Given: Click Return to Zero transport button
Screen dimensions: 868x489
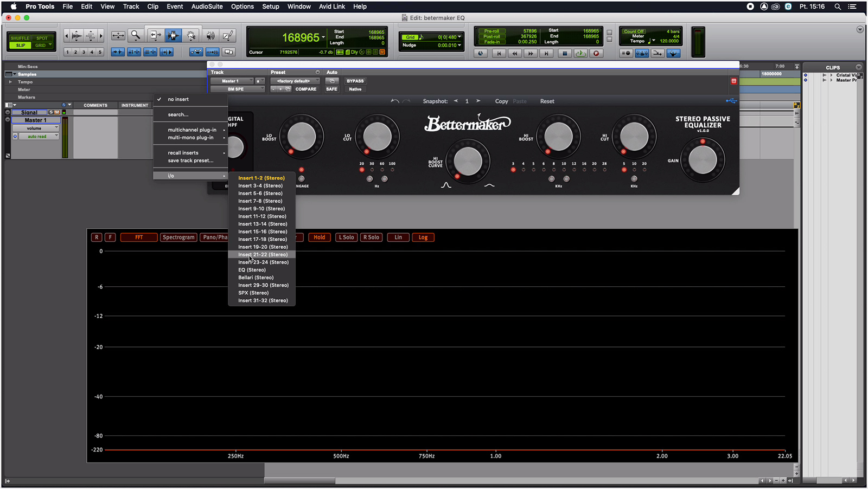Looking at the screenshot, I should (499, 53).
